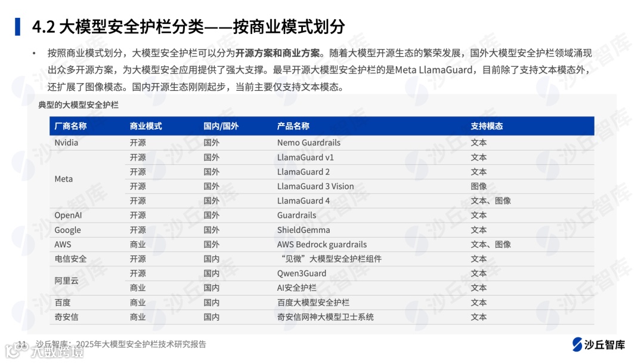Click the slide title '4.2 大模型安全护栏分类——按商业模式划分'
Viewport: 644px width, 363px height.
(188, 27)
